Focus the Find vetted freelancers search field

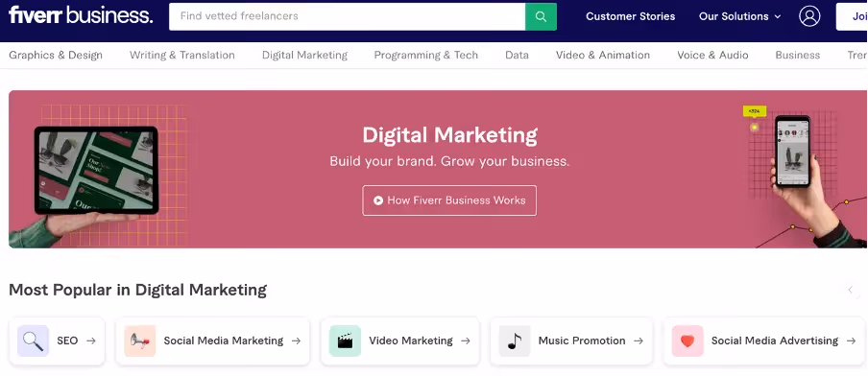(x=347, y=16)
